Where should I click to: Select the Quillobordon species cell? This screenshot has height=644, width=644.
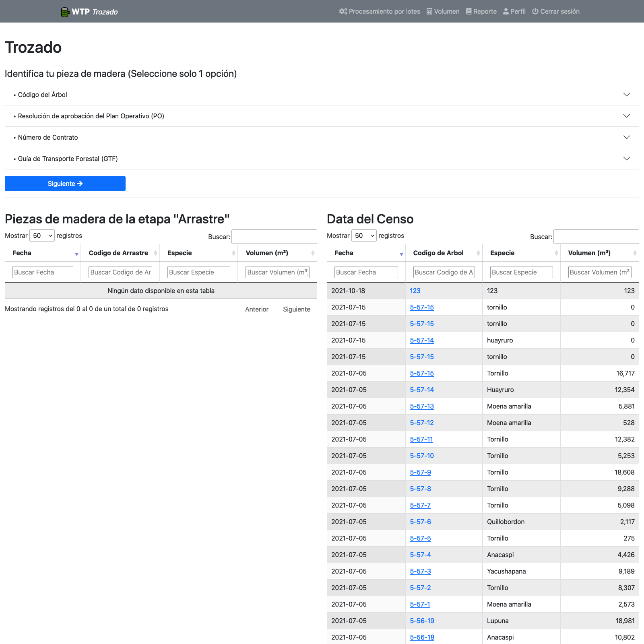pyautogui.click(x=521, y=522)
